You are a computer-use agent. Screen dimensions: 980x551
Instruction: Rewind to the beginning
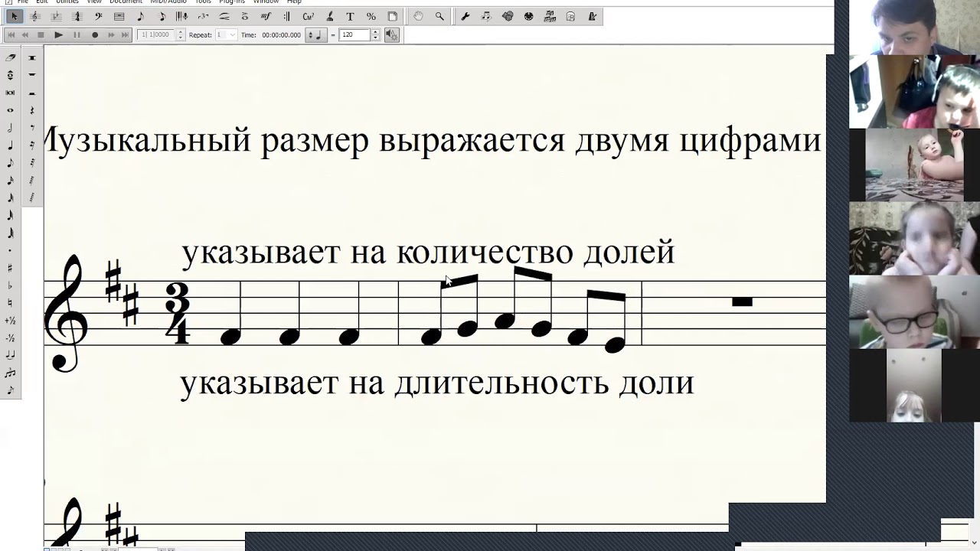[x=11, y=34]
